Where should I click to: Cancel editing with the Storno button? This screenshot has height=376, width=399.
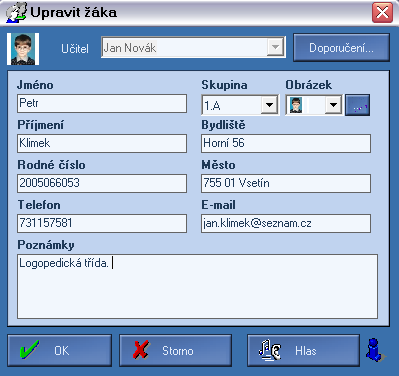point(176,351)
